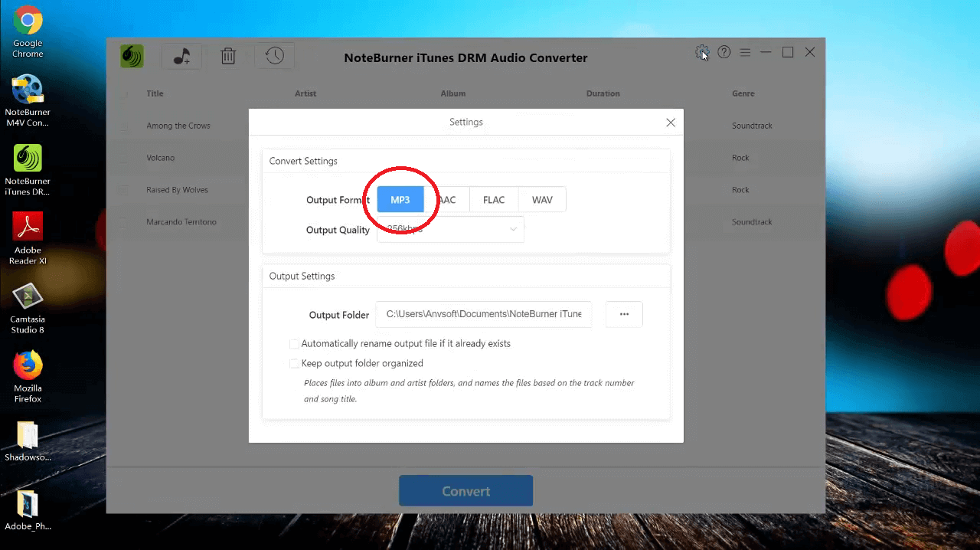
Task: Click the NoteBurner logo in the app toolbar
Action: [x=132, y=56]
